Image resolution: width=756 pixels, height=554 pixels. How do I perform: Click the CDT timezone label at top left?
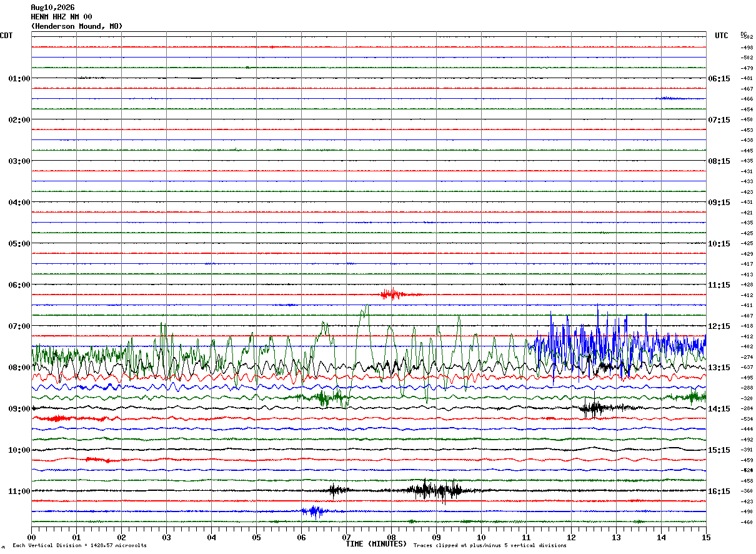click(x=6, y=36)
